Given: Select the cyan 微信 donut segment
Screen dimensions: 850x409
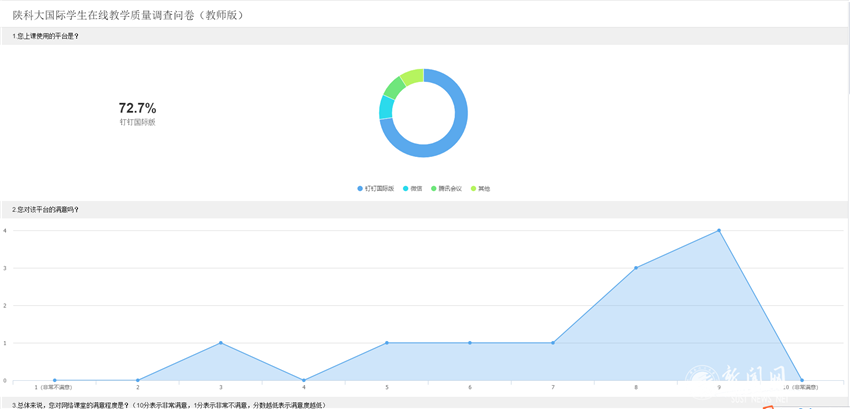Looking at the screenshot, I should (385, 108).
